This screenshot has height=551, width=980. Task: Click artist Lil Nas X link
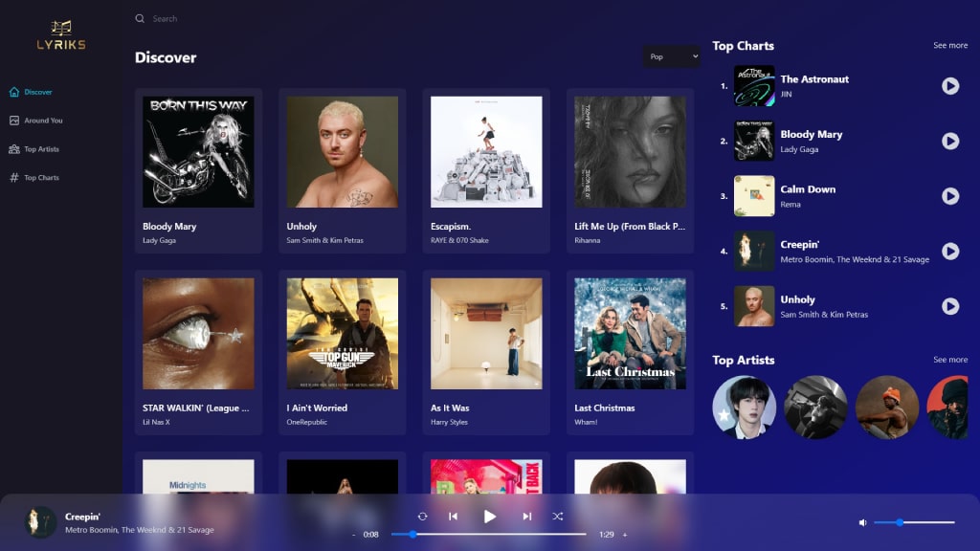pyautogui.click(x=156, y=422)
